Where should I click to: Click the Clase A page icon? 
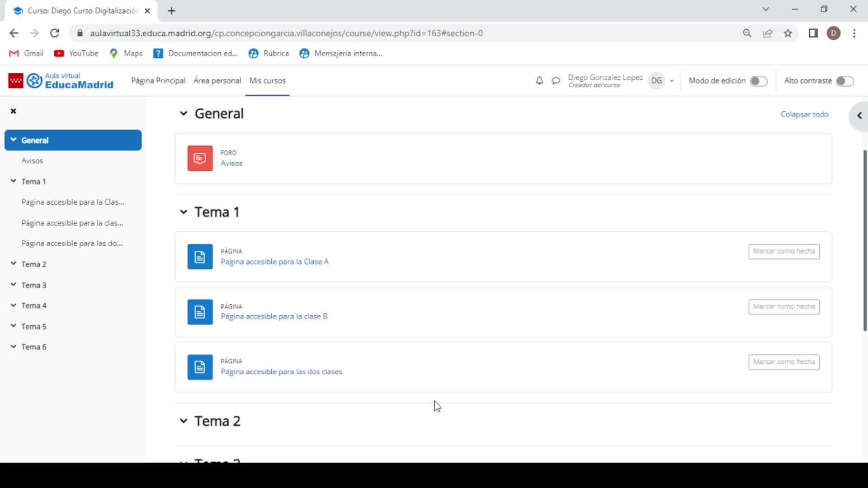point(200,257)
